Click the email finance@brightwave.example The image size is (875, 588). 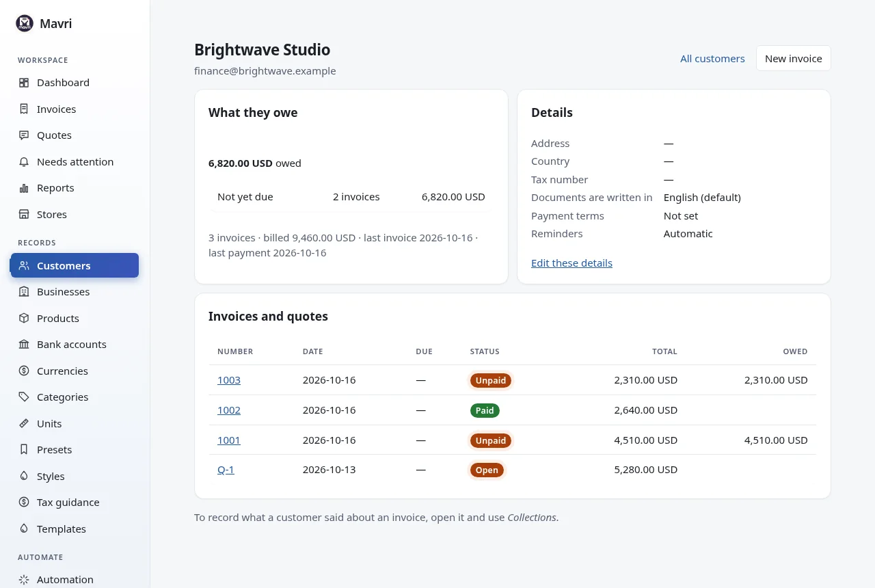coord(265,71)
